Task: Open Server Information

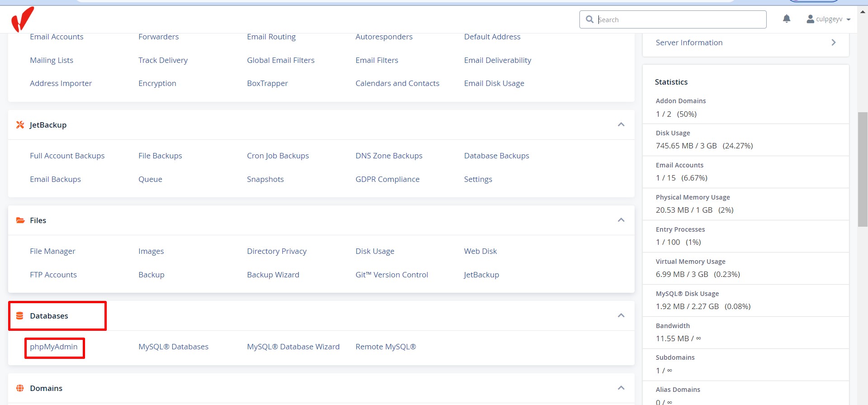Action: click(x=745, y=43)
